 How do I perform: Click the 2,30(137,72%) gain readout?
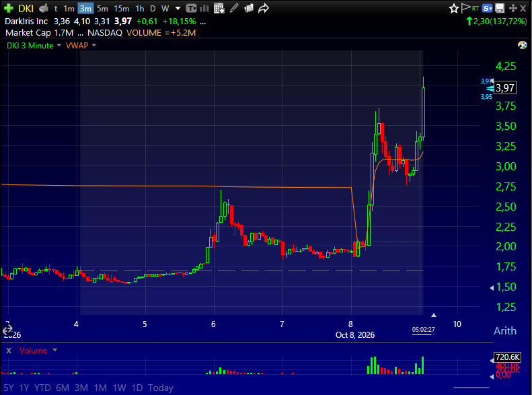[497, 22]
